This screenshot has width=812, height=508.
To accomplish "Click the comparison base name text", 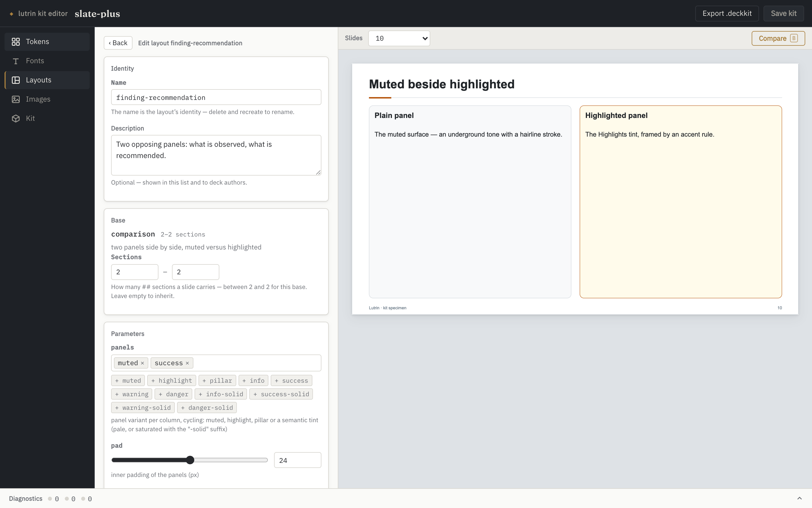I will click(133, 234).
